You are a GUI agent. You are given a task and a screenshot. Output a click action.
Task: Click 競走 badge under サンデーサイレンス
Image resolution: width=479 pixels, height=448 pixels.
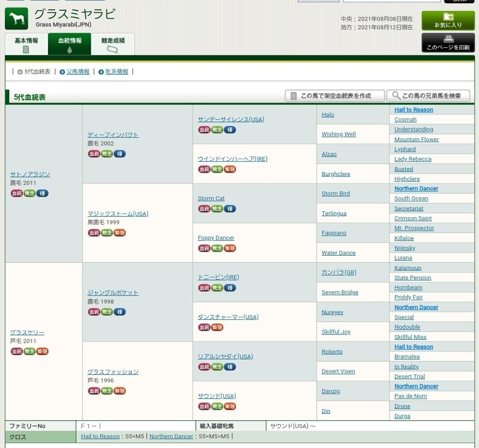click(x=217, y=130)
